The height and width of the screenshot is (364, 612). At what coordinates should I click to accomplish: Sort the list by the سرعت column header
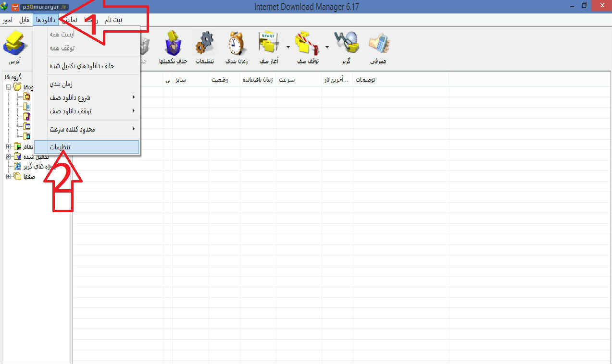click(x=299, y=80)
